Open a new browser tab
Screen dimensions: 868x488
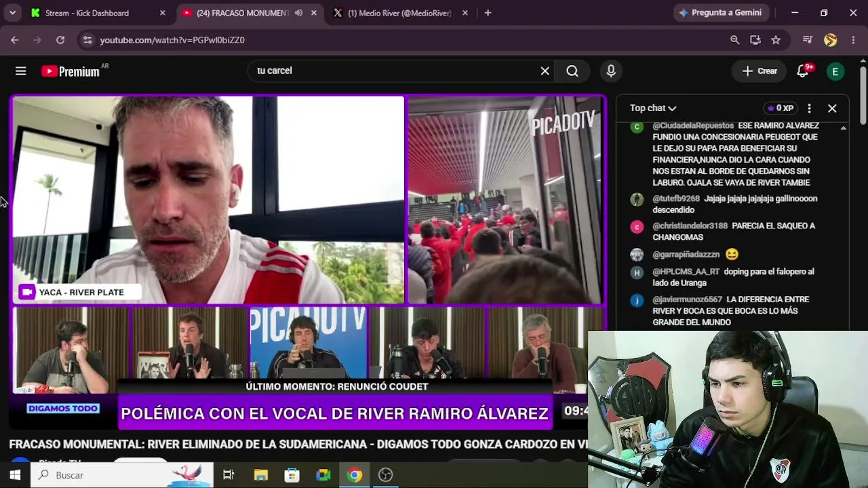click(488, 13)
